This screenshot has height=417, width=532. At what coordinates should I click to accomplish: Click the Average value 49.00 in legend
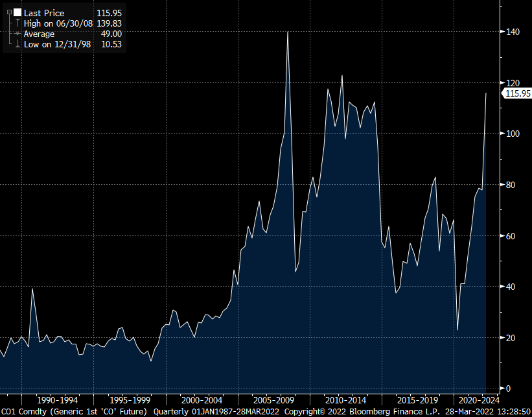tap(113, 33)
